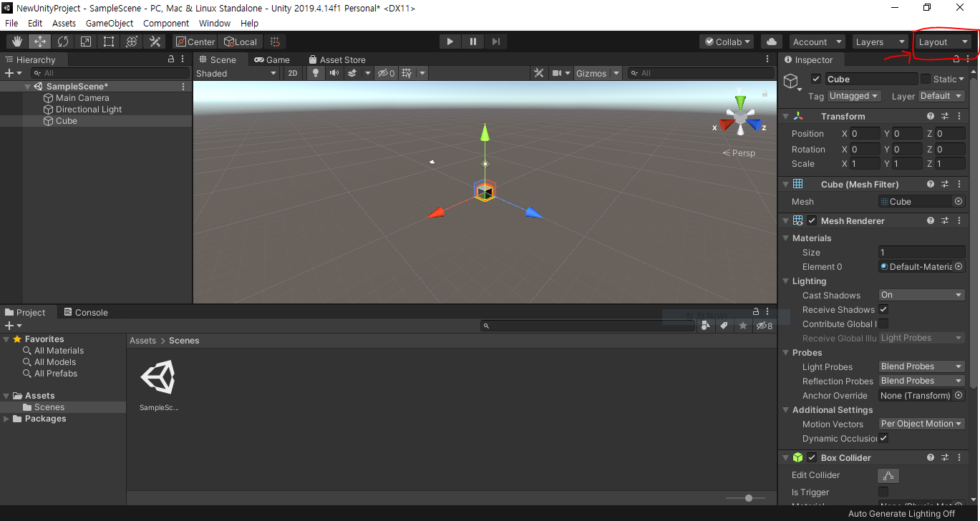Toggle Contribute Global Illumination checkbox
Screen dimensions: 980x521
click(x=883, y=323)
